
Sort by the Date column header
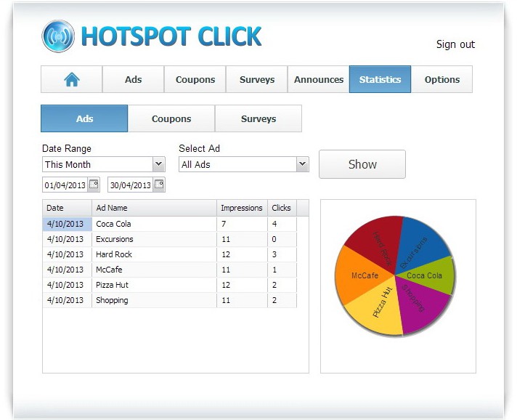(x=67, y=208)
